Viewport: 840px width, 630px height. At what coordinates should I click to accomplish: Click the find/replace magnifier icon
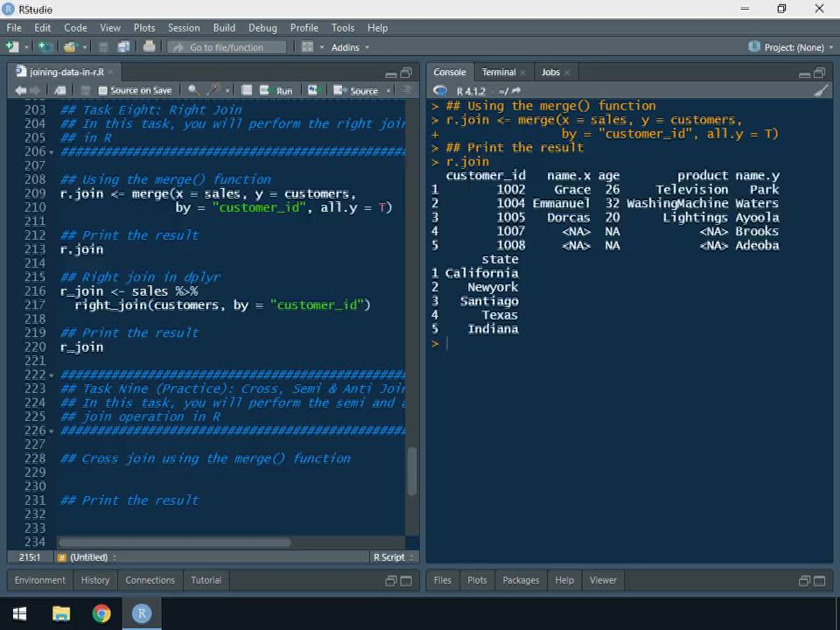coord(192,90)
